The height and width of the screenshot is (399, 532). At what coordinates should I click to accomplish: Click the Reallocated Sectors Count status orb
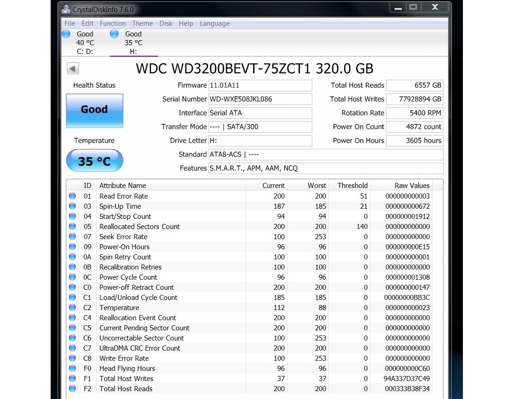coord(72,226)
